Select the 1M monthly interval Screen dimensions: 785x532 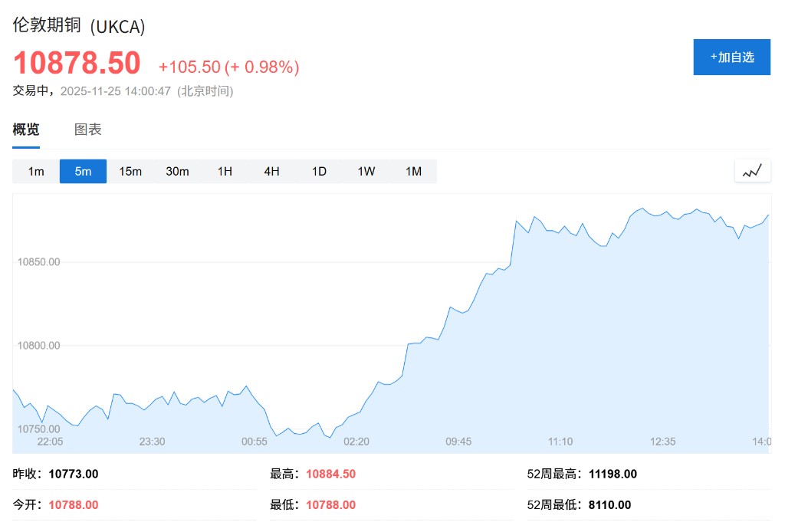[x=413, y=171]
